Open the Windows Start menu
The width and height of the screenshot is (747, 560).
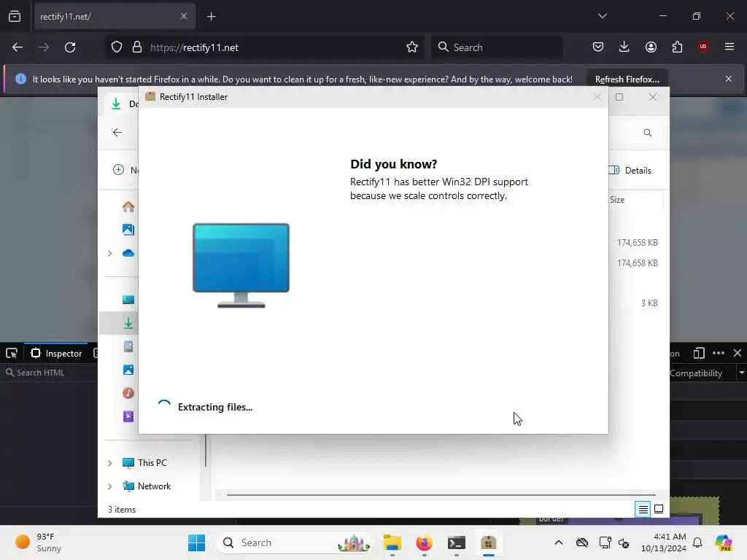pos(196,542)
